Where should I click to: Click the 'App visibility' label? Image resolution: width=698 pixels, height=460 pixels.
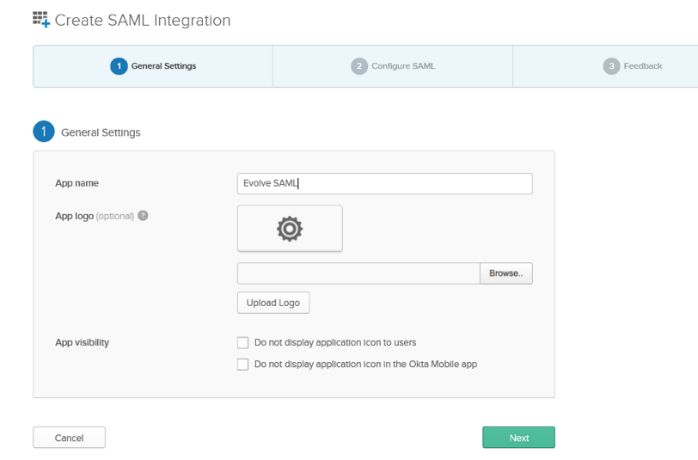pyautogui.click(x=82, y=343)
